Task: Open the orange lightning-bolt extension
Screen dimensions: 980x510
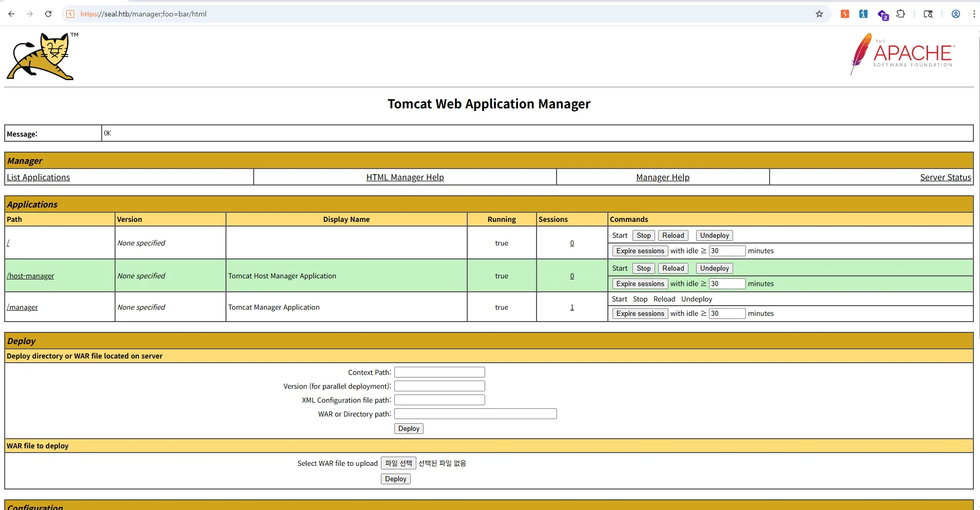Action: pyautogui.click(x=845, y=14)
